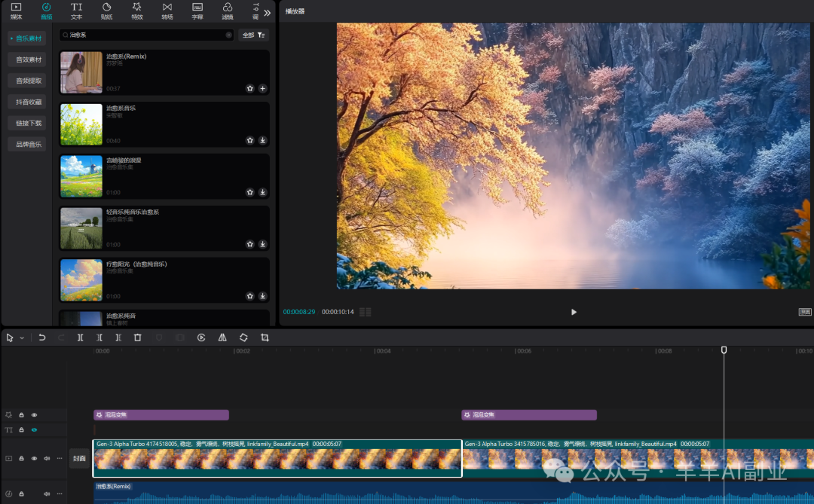Open 链接下载 link download section
Viewport: 814px width, 504px height.
coord(27,123)
